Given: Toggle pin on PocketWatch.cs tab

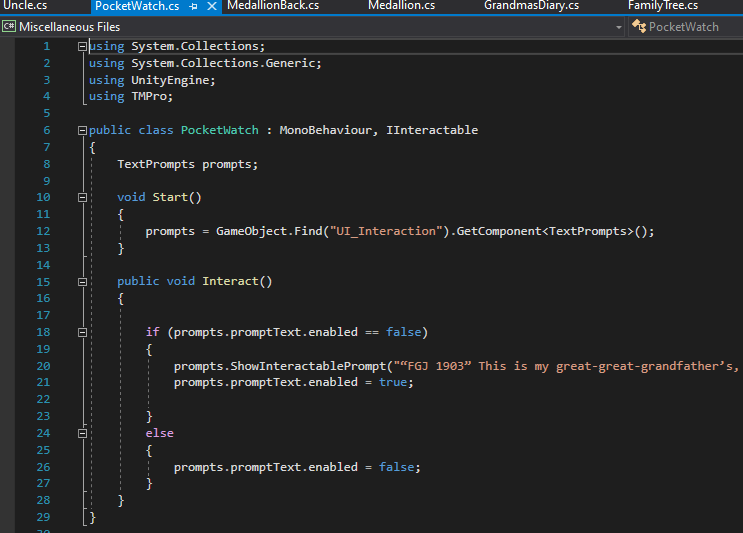Looking at the screenshot, I should click(x=193, y=6).
